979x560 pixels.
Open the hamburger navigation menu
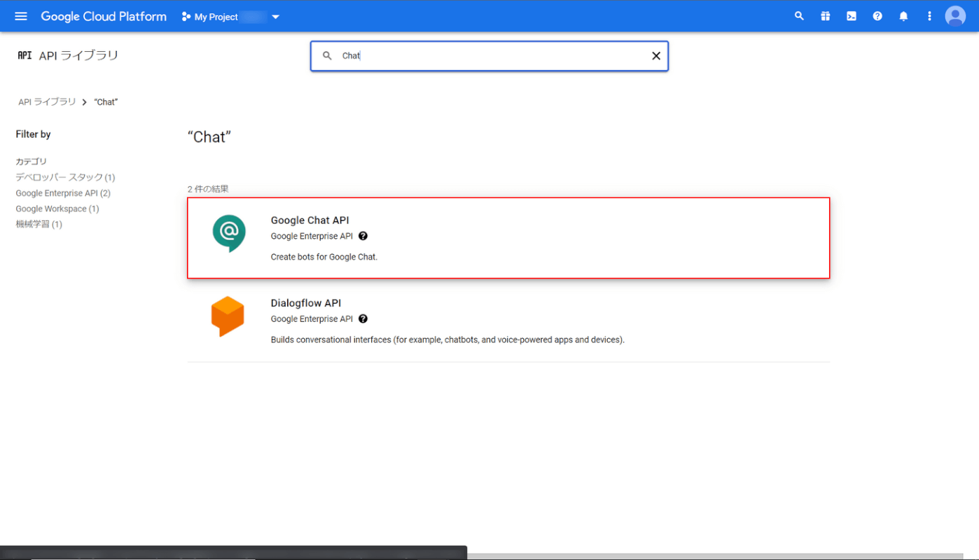[x=21, y=16]
